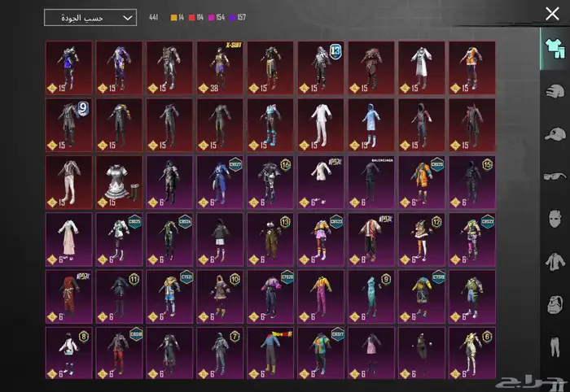The width and height of the screenshot is (570, 392).
Task: Choose the black and white maid dress
Action: click(121, 182)
